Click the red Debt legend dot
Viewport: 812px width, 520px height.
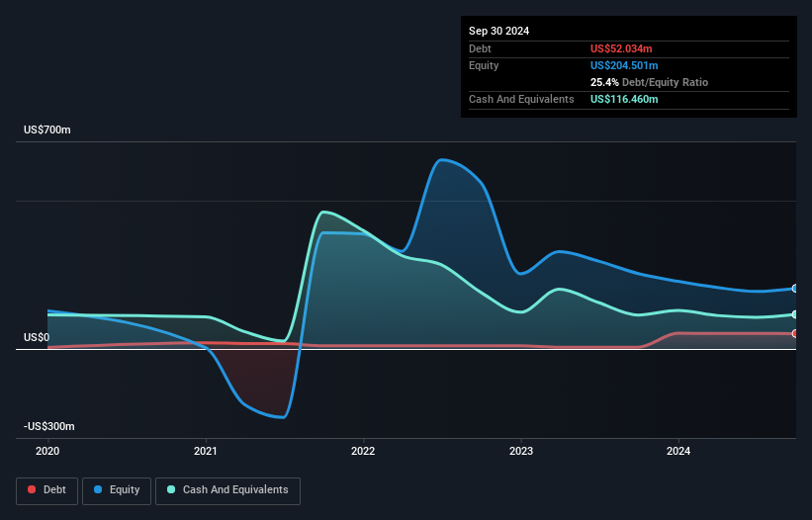(x=32, y=489)
